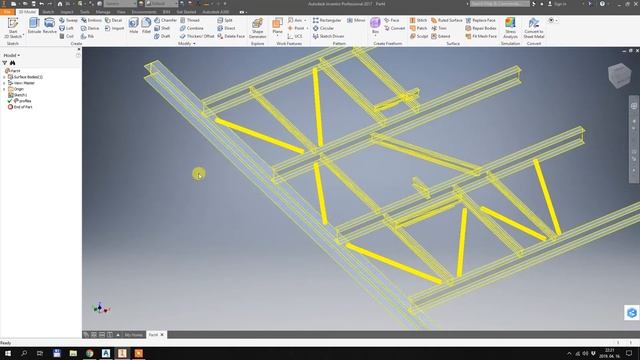Screen dimensions: 640x360
Task: Create a freeform Box
Action: coord(375,24)
